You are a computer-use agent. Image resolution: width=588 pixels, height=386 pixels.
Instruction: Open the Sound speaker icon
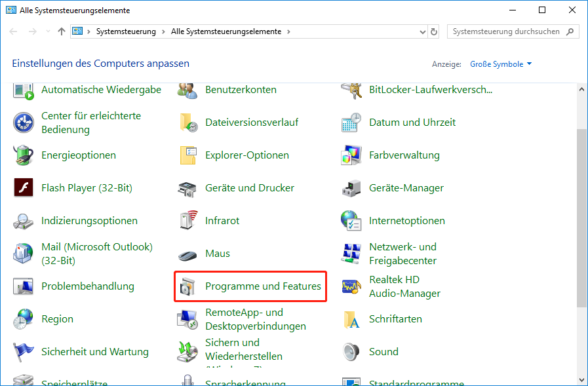[x=351, y=352]
